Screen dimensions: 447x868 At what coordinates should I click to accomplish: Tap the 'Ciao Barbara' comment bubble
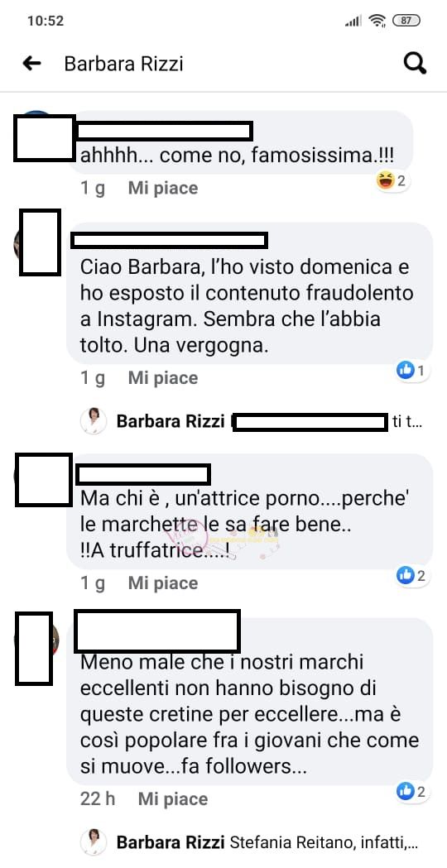pyautogui.click(x=249, y=294)
